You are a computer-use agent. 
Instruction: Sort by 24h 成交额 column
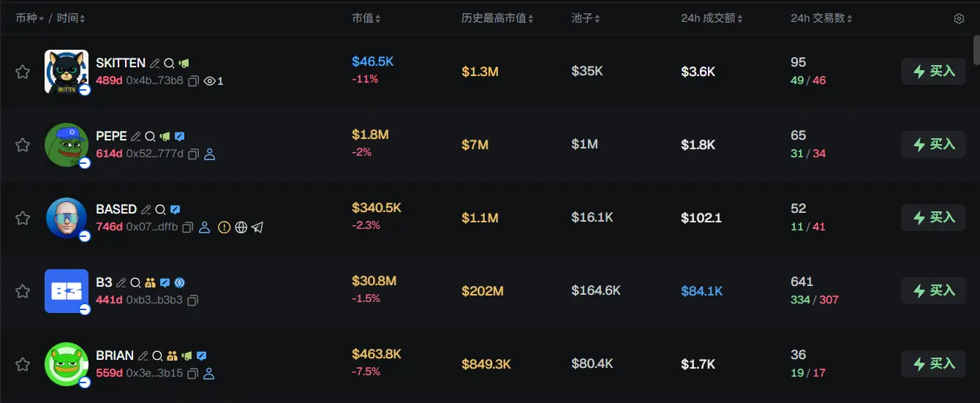(712, 18)
